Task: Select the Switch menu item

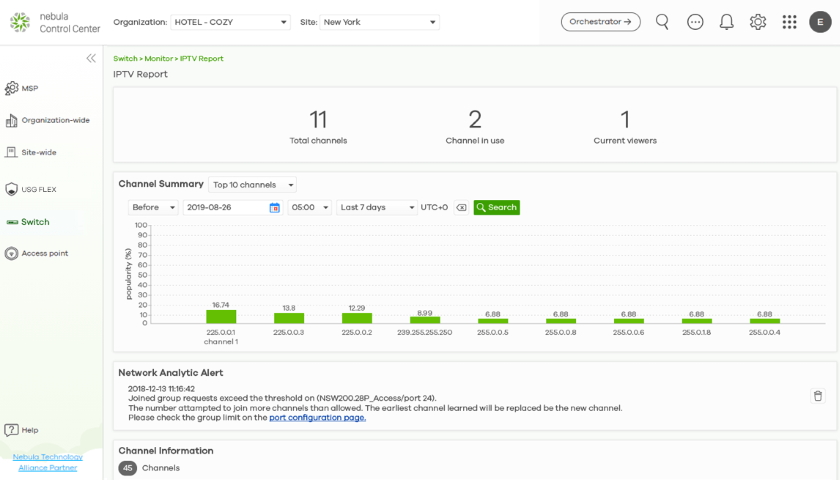Action: (x=35, y=222)
